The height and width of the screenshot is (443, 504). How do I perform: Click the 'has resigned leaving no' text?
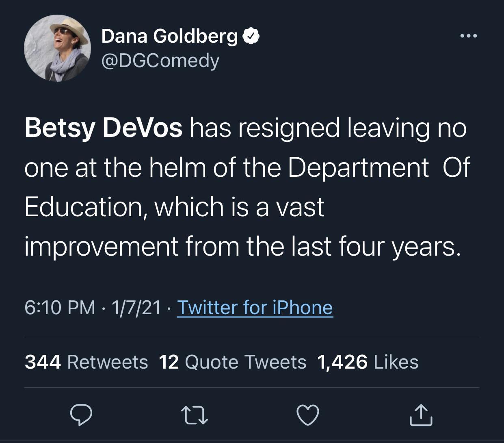(x=328, y=128)
